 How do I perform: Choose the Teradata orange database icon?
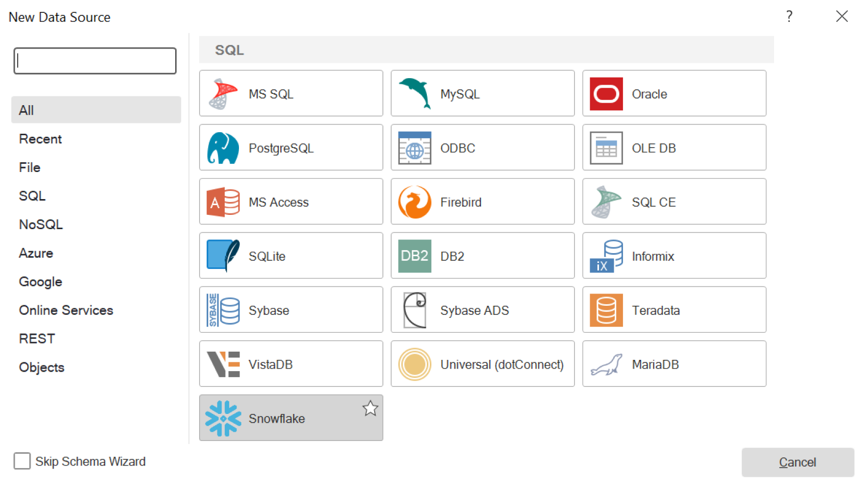pos(606,310)
